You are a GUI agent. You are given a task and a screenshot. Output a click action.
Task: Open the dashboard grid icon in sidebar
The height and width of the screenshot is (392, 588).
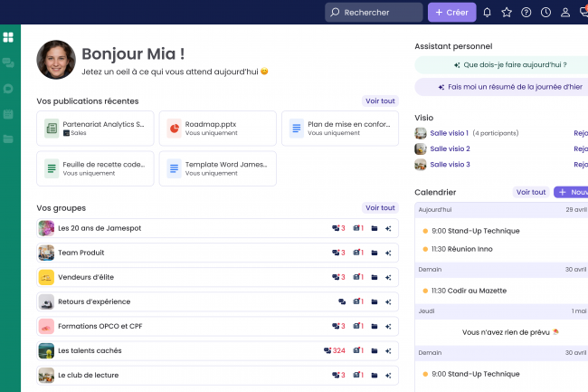point(8,37)
